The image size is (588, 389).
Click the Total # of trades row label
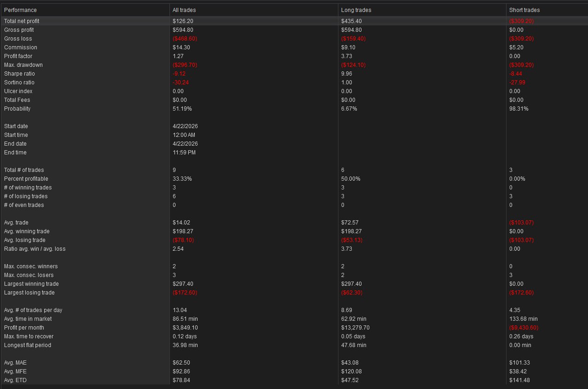tap(24, 170)
